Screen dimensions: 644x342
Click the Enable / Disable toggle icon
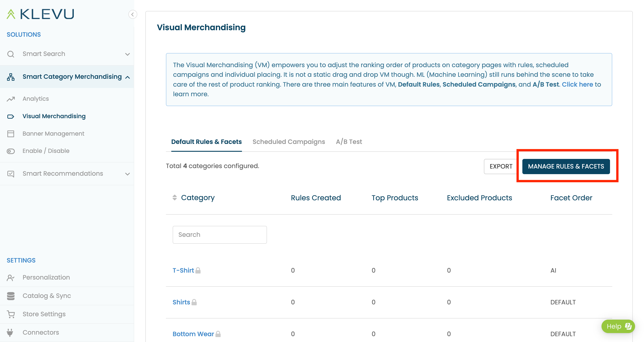click(x=11, y=151)
